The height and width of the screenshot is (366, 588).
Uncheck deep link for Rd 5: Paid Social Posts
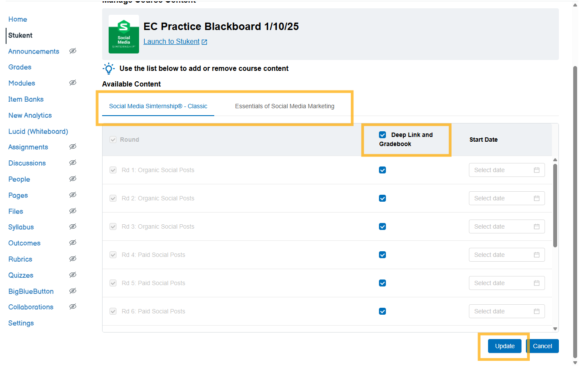click(x=382, y=283)
